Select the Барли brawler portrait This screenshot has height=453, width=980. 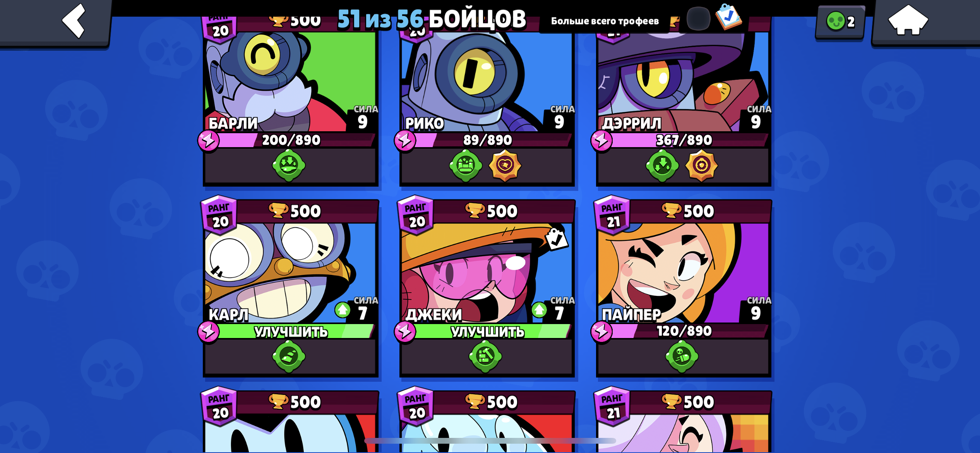290,82
